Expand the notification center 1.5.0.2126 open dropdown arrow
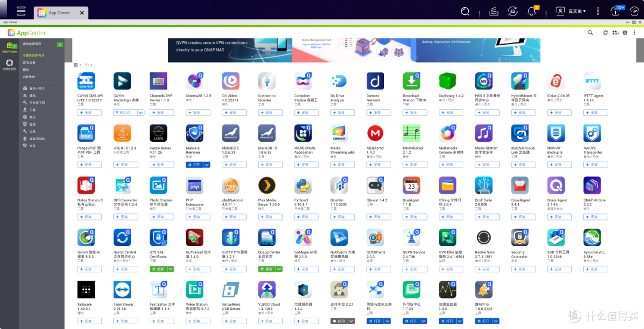Image resolution: width=644 pixels, height=329 pixels. (496, 321)
